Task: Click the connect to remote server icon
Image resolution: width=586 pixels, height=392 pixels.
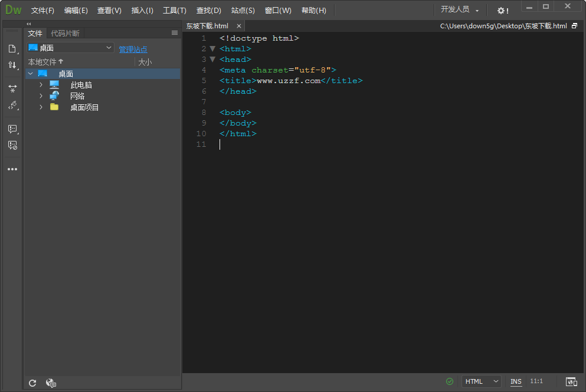Action: click(51, 383)
